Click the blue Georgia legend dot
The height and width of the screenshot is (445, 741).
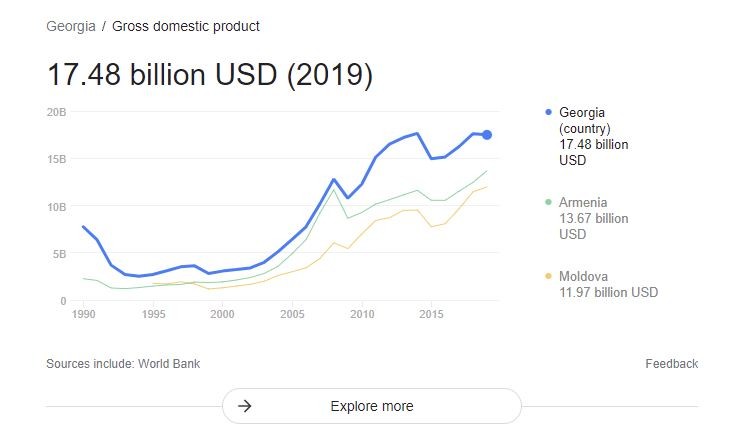pyautogui.click(x=548, y=112)
